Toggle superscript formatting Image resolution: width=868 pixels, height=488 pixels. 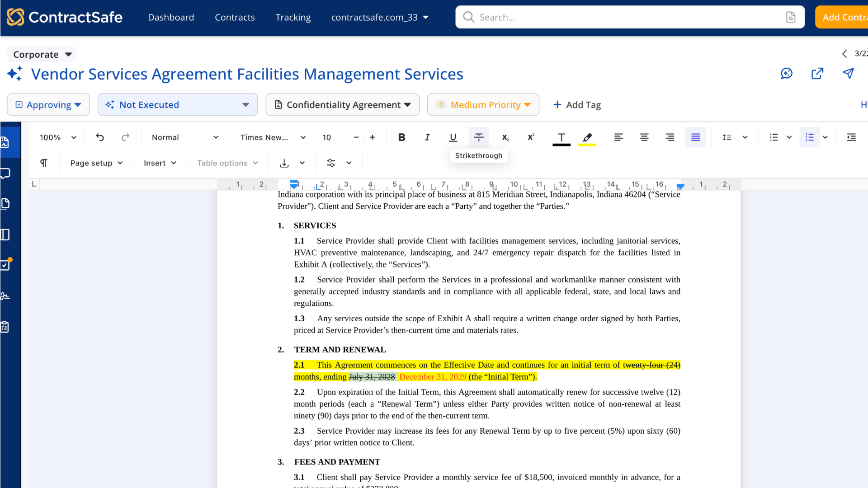(x=531, y=137)
